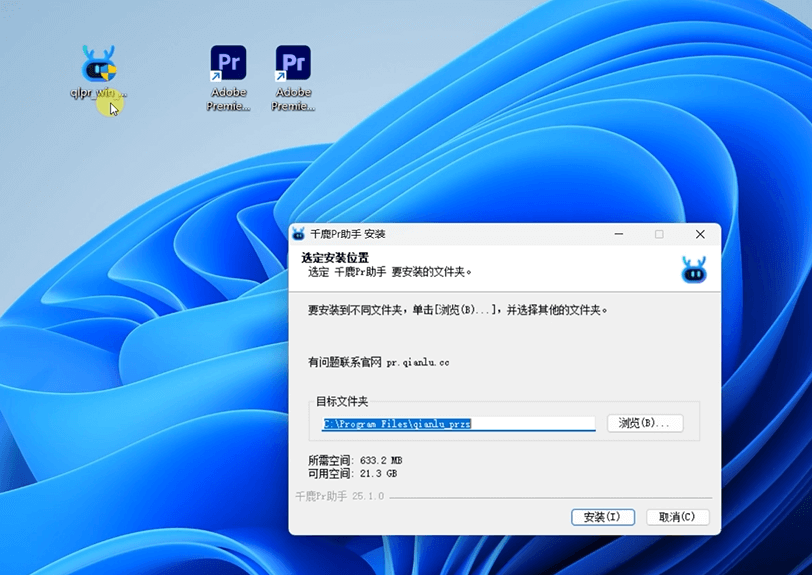Click the 要安装到不同文件夹 instruction text
Image resolution: width=812 pixels, height=575 pixels.
click(458, 310)
